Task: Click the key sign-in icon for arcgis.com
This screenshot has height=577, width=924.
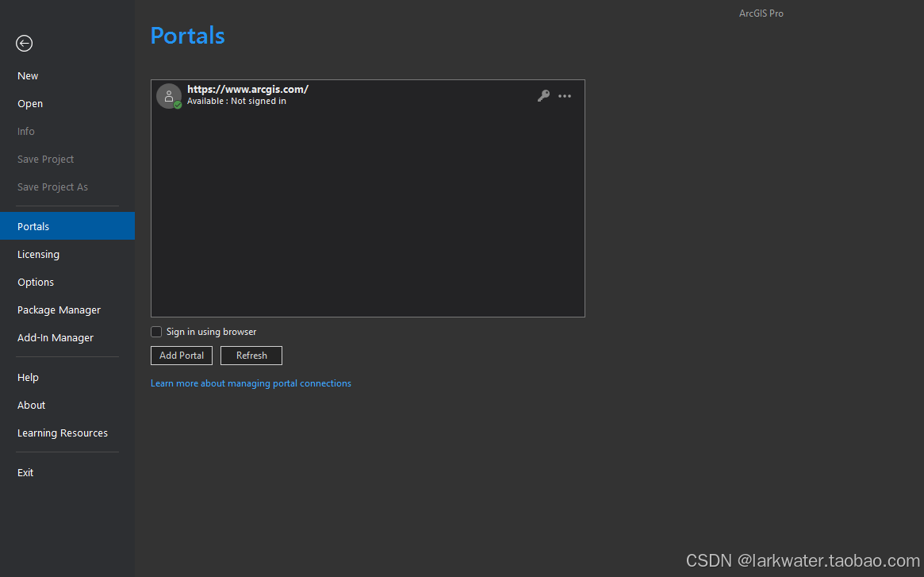Action: [543, 95]
